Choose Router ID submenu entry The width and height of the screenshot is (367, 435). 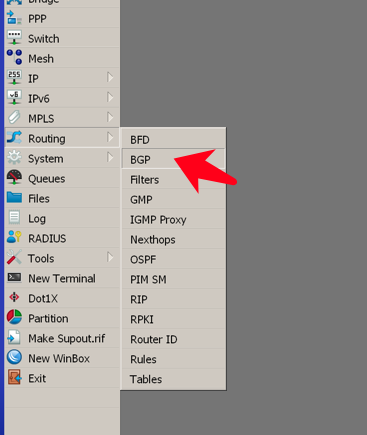(173, 340)
